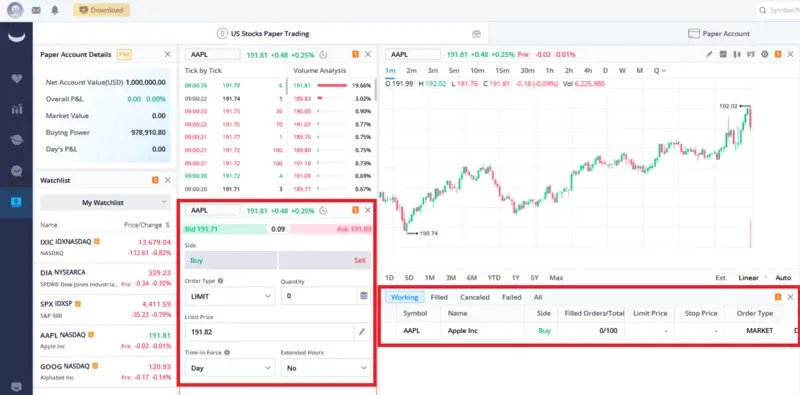Screen dimensions: 800x395
Task: Click the VS compare icon on chart
Action: coord(751,54)
